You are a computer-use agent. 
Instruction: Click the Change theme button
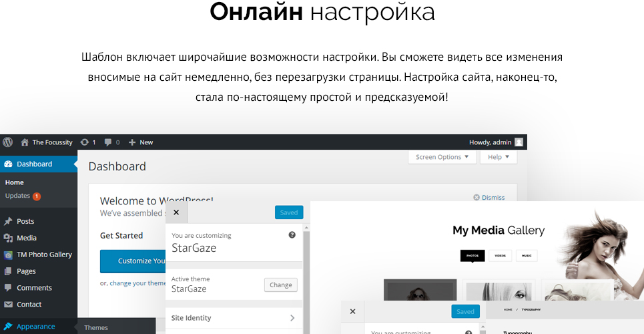[280, 285]
